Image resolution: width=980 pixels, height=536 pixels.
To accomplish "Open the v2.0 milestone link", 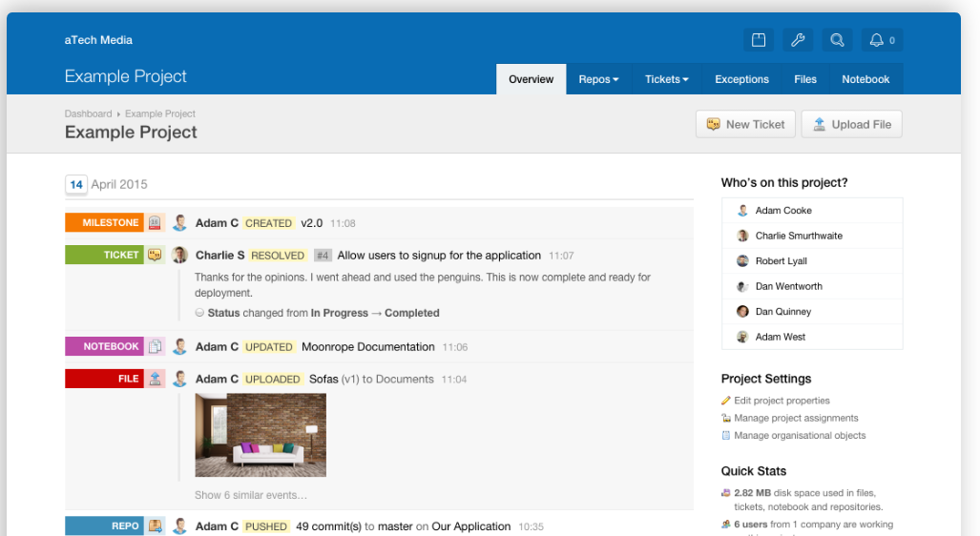I will (312, 223).
